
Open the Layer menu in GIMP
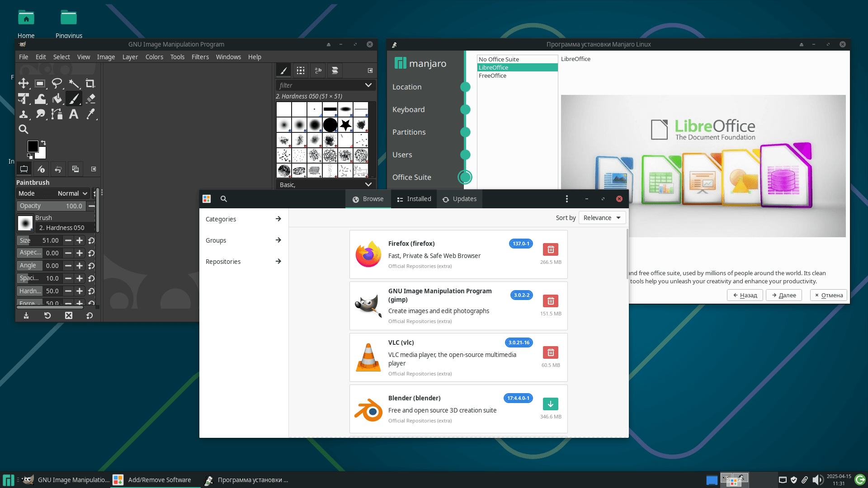pos(130,57)
